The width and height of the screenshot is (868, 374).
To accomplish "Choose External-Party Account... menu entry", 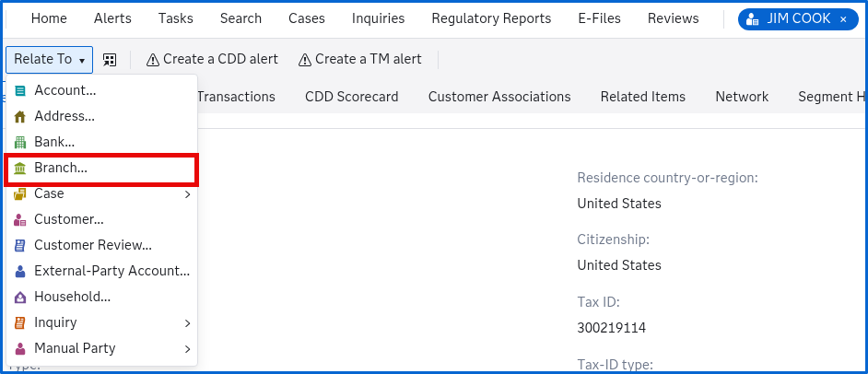I will [x=111, y=271].
